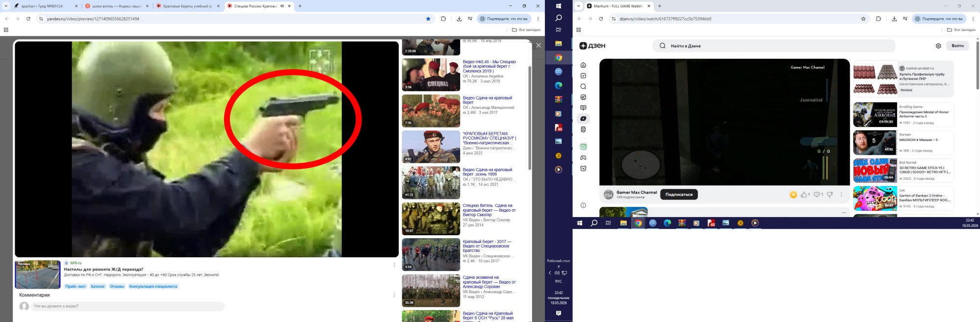Open Chrome in the vertical taskbar
This screenshot has width=980, height=322.
(559, 57)
